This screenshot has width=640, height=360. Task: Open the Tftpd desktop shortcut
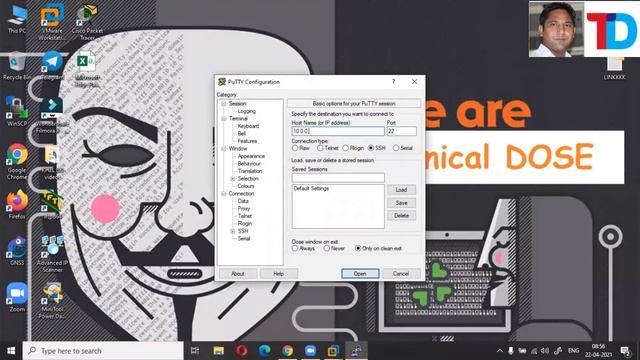click(x=52, y=205)
